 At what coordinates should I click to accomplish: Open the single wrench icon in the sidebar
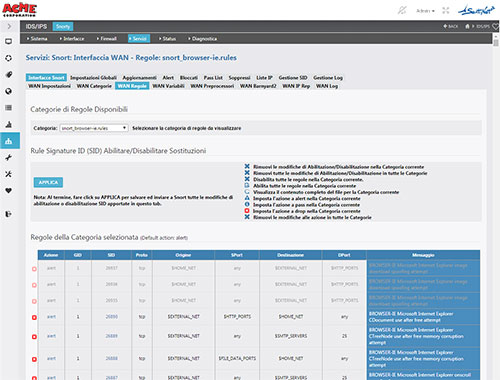(x=9, y=157)
